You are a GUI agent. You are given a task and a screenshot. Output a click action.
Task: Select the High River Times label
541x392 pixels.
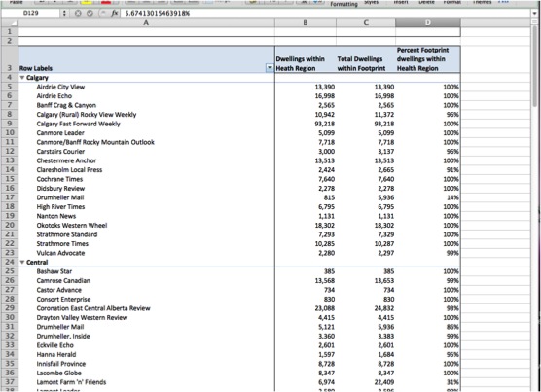(60, 207)
